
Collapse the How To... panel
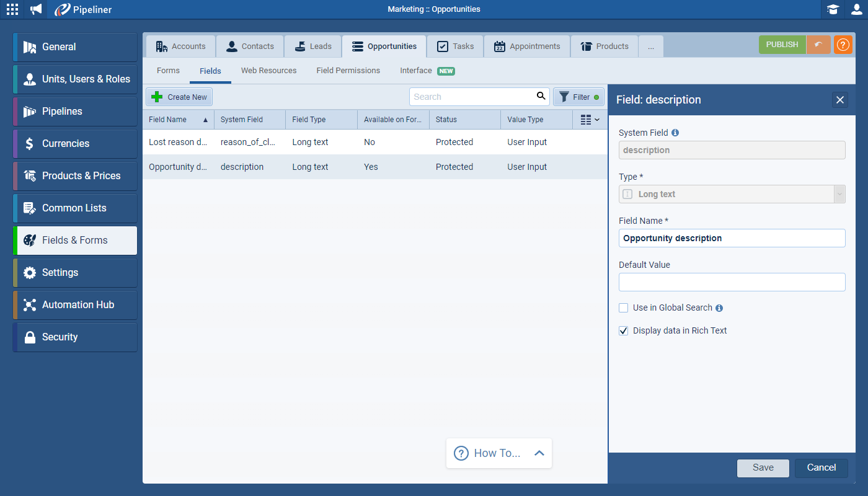(539, 453)
